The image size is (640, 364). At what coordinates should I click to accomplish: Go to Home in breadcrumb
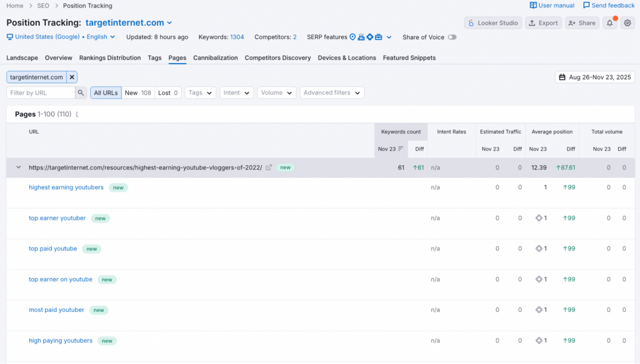point(15,5)
